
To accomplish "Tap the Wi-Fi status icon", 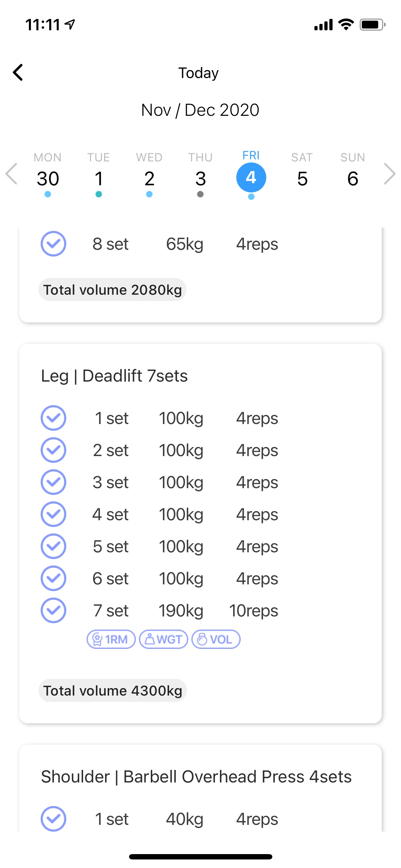I will tap(346, 25).
